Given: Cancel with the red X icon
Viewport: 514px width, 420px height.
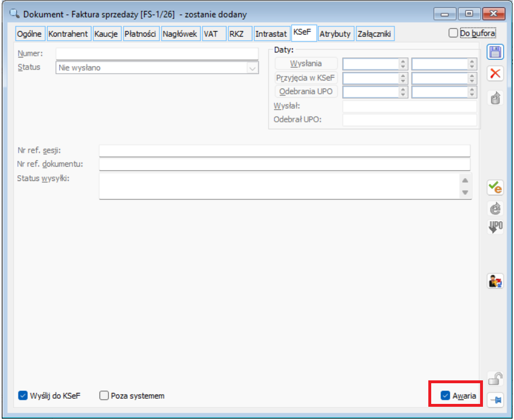Looking at the screenshot, I should (495, 74).
